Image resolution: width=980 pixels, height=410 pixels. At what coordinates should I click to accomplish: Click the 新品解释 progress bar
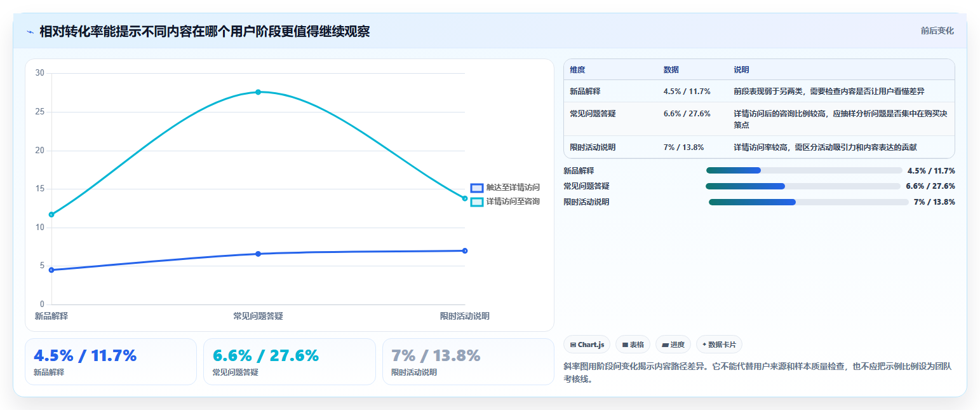click(804, 170)
